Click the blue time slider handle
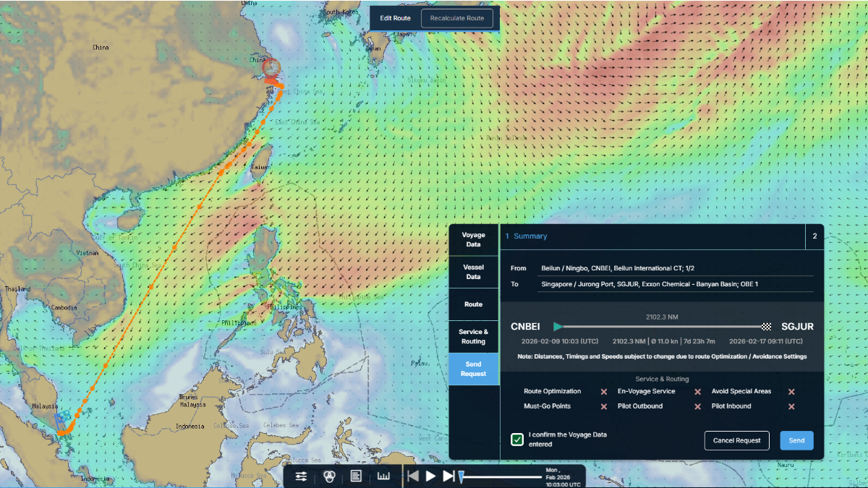 (x=461, y=476)
